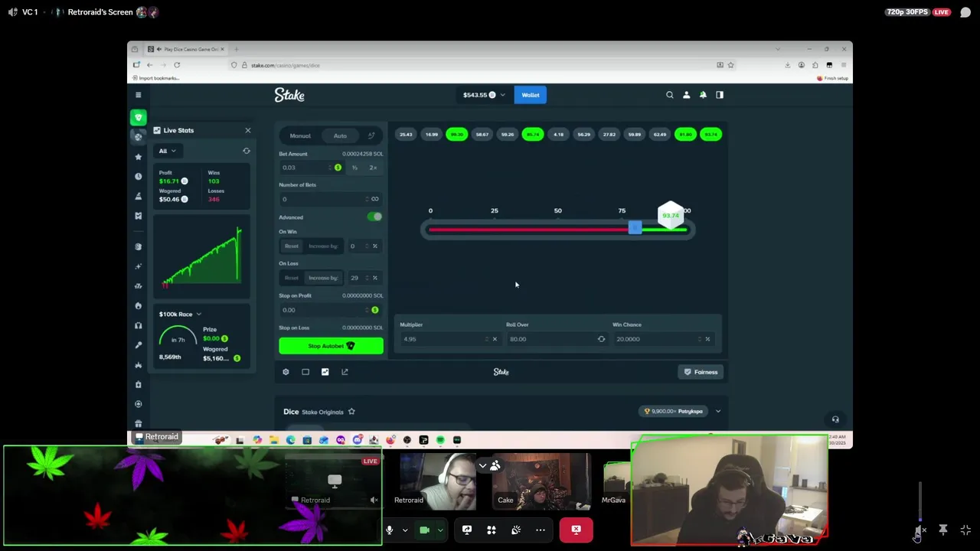Click Stop Autobet button
Screen dimensions: 980x551
coord(331,346)
